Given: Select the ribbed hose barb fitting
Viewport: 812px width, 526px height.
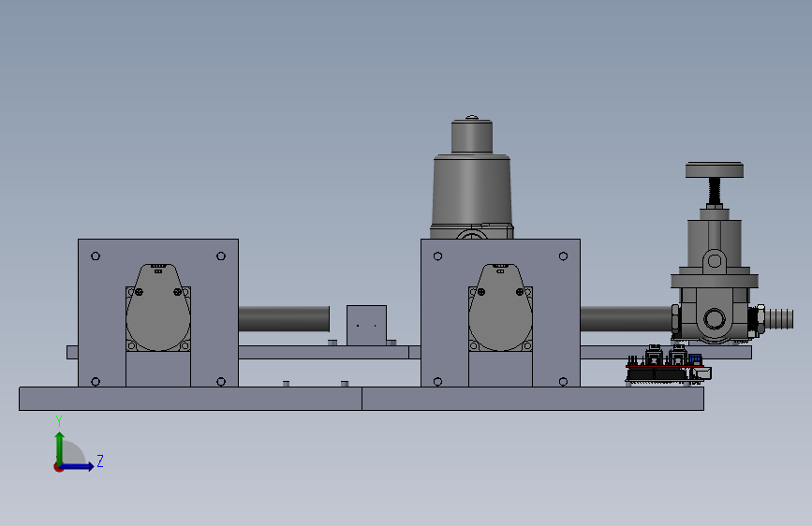Looking at the screenshot, I should [779, 318].
